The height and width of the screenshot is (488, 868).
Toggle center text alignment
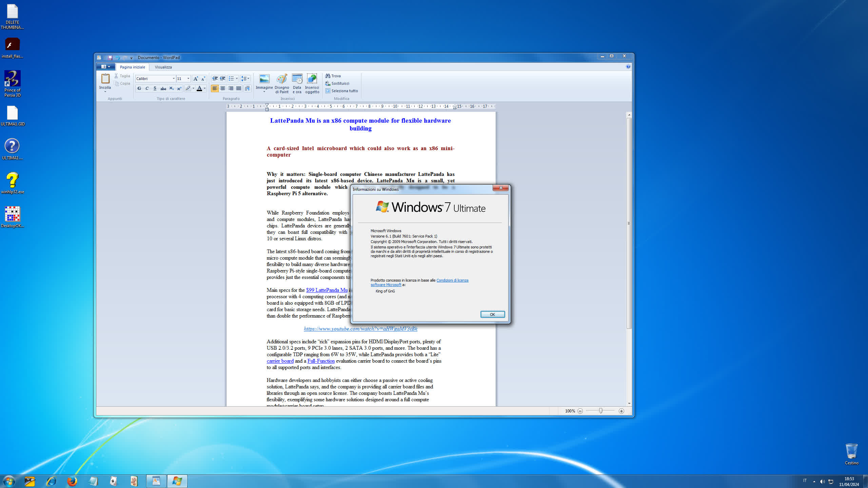coord(223,88)
